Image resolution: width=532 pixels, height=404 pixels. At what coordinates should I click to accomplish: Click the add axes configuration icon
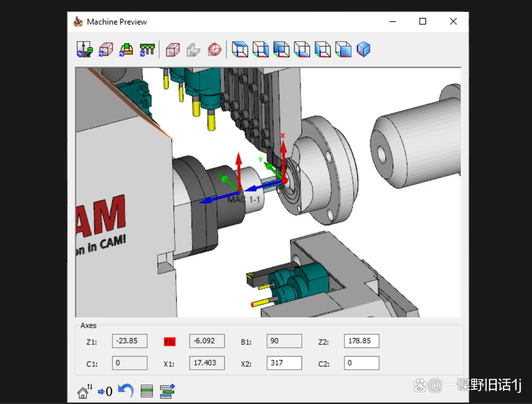(x=167, y=390)
